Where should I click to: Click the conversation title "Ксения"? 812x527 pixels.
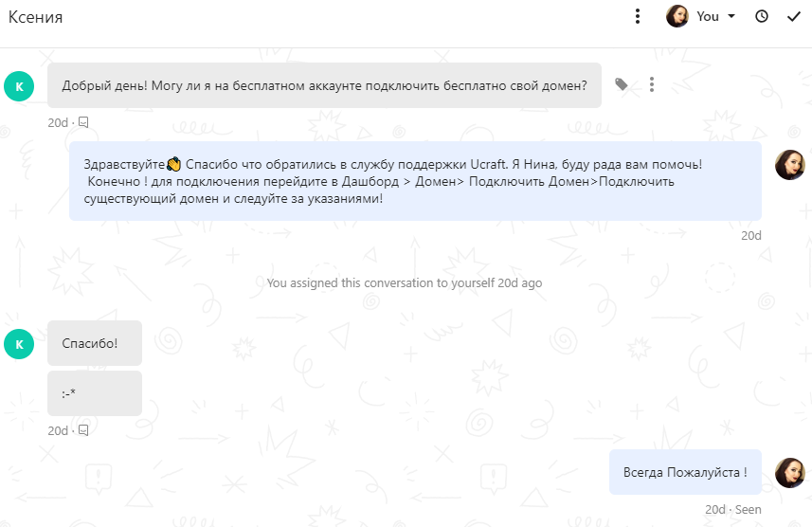pyautogui.click(x=36, y=17)
